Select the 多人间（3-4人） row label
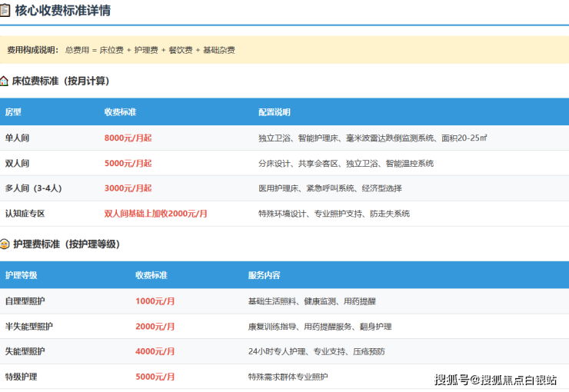The image size is (569, 392). coord(35,188)
